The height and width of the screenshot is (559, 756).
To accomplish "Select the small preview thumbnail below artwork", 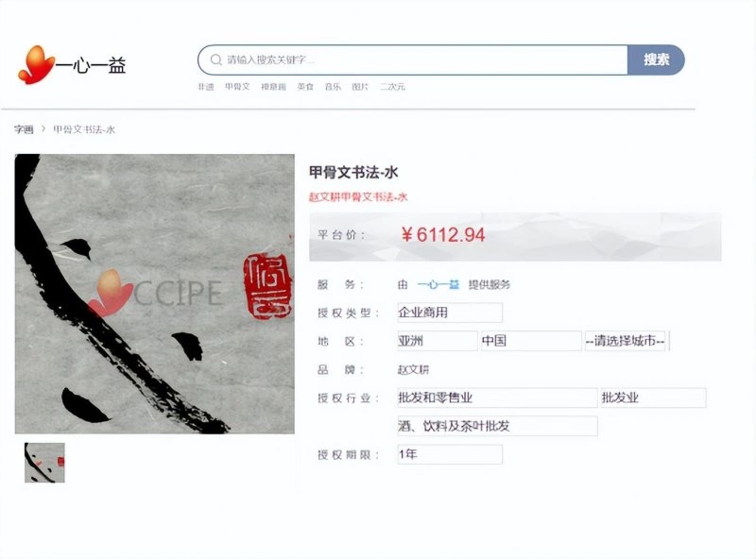I will [44, 463].
